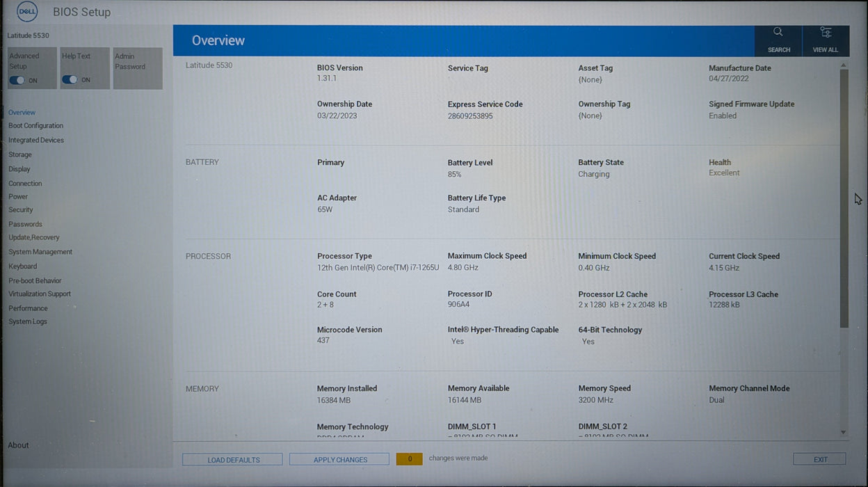Viewport: 868px width, 487px height.
Task: Click the About link
Action: tap(18, 445)
